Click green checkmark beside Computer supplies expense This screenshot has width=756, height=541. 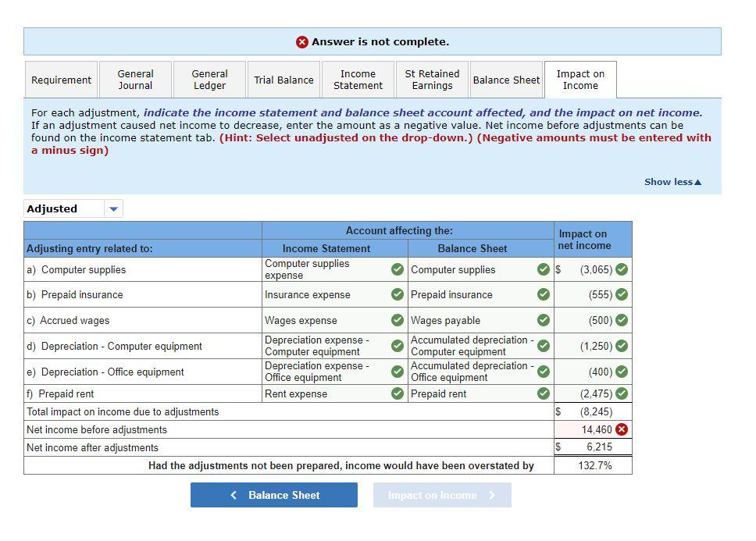[398, 269]
